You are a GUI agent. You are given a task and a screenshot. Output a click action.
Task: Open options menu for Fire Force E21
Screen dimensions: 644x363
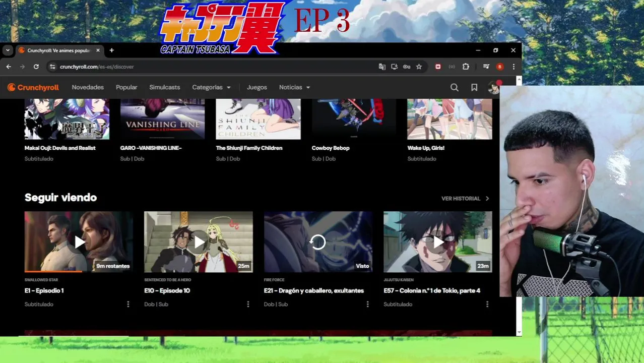coord(367,304)
